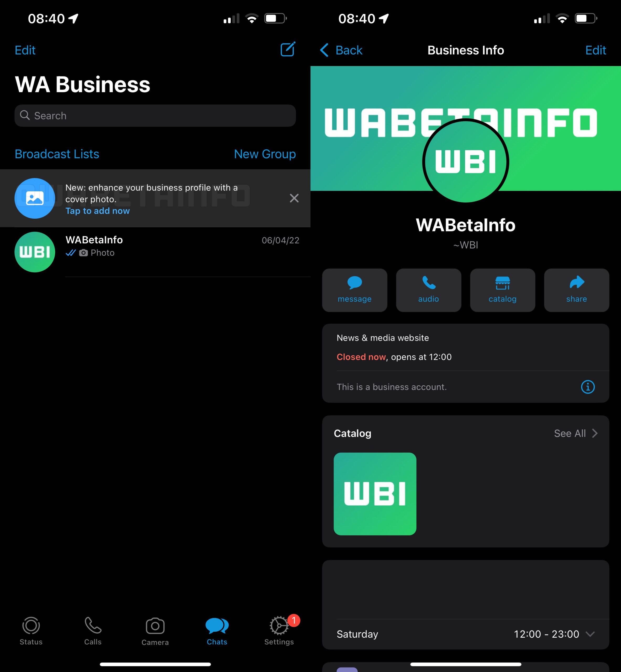Select the Search input field

pyautogui.click(x=155, y=115)
